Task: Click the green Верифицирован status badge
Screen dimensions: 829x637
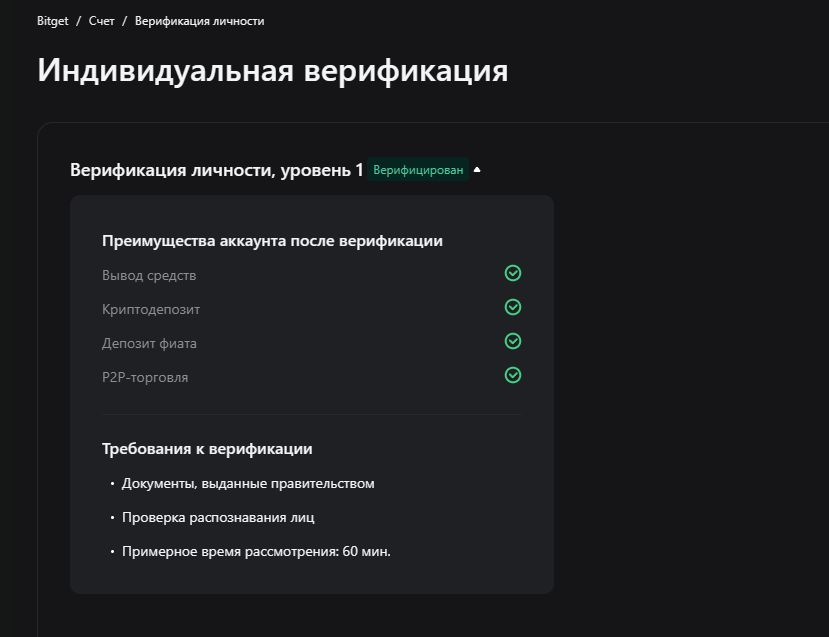Action: coord(418,170)
